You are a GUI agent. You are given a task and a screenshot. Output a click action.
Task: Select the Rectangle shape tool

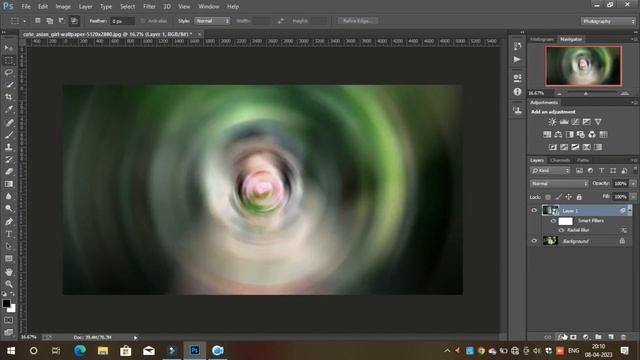tap(9, 259)
